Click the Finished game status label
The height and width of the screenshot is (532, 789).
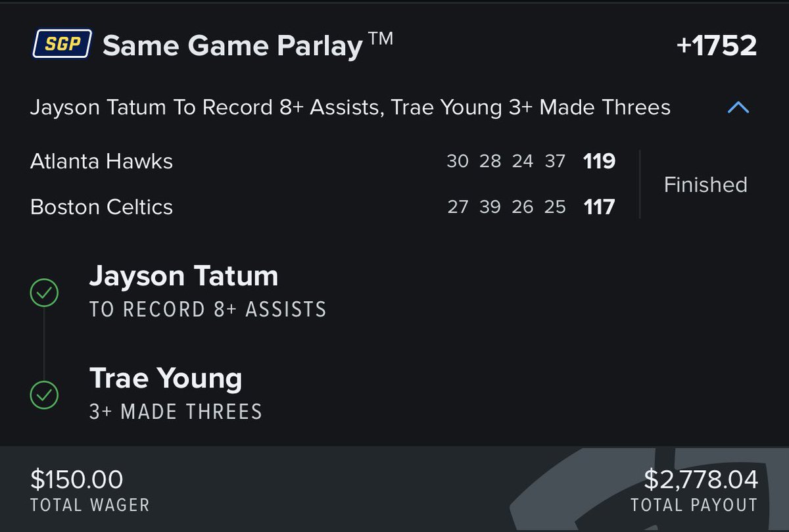point(705,185)
